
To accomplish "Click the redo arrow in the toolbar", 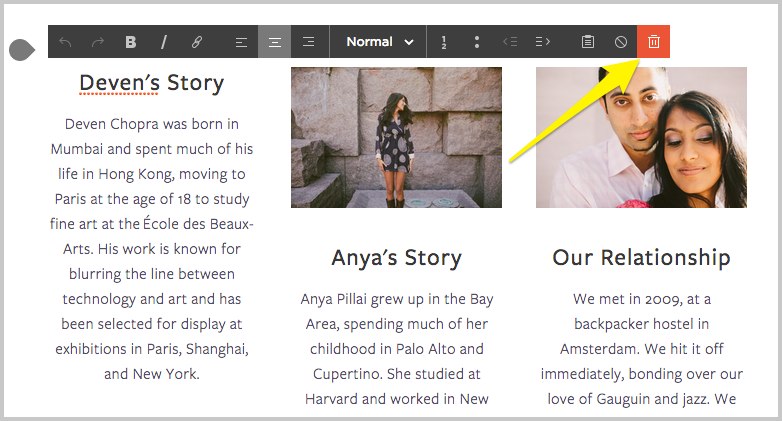I will pyautogui.click(x=98, y=42).
